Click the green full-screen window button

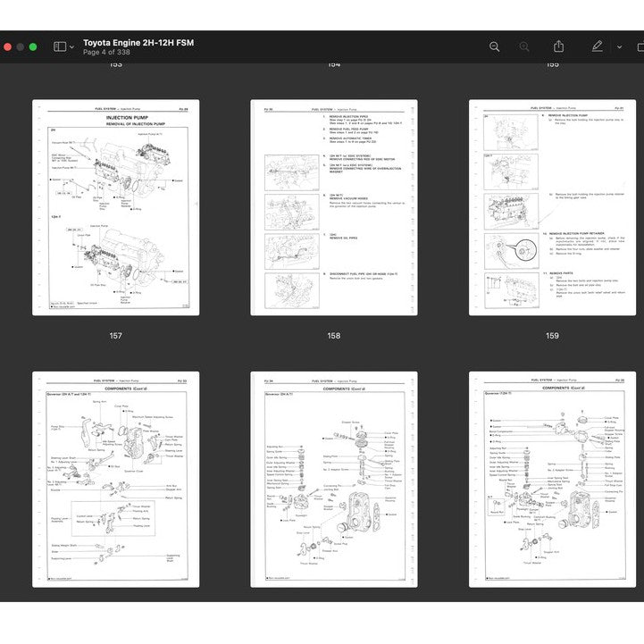pyautogui.click(x=33, y=46)
